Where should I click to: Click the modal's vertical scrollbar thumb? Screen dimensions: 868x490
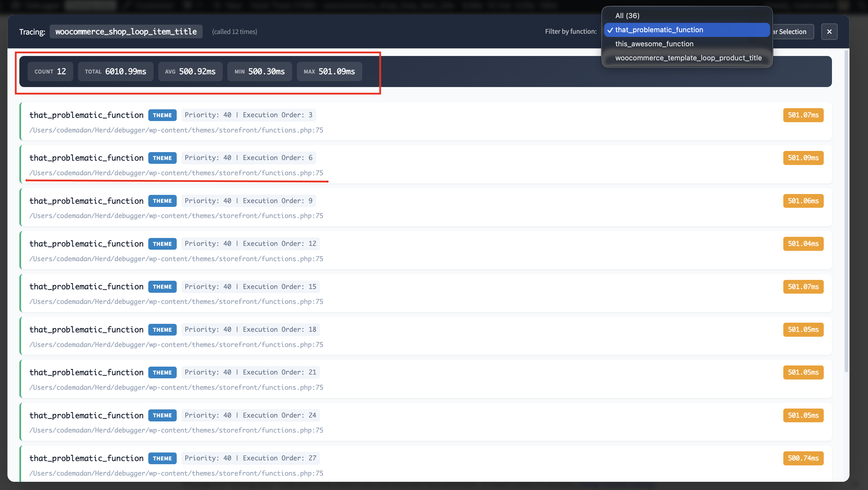(x=846, y=211)
